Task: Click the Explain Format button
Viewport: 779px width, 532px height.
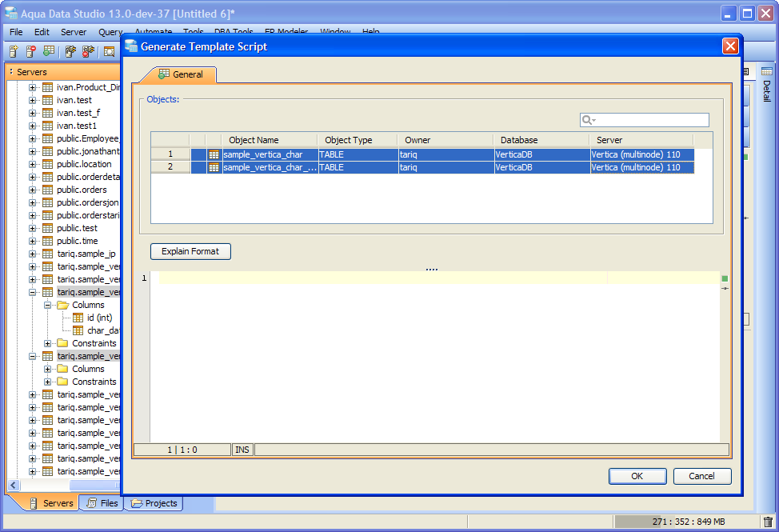Action: click(x=190, y=251)
